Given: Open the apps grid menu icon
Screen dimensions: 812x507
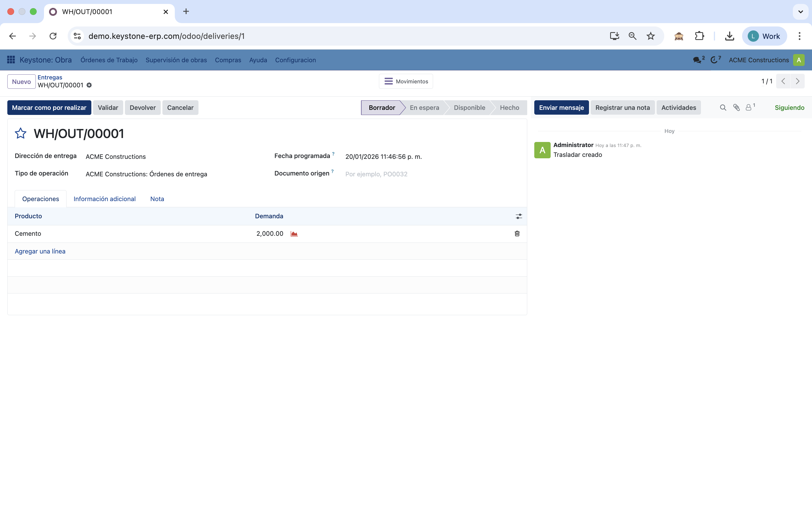Looking at the screenshot, I should tap(11, 60).
